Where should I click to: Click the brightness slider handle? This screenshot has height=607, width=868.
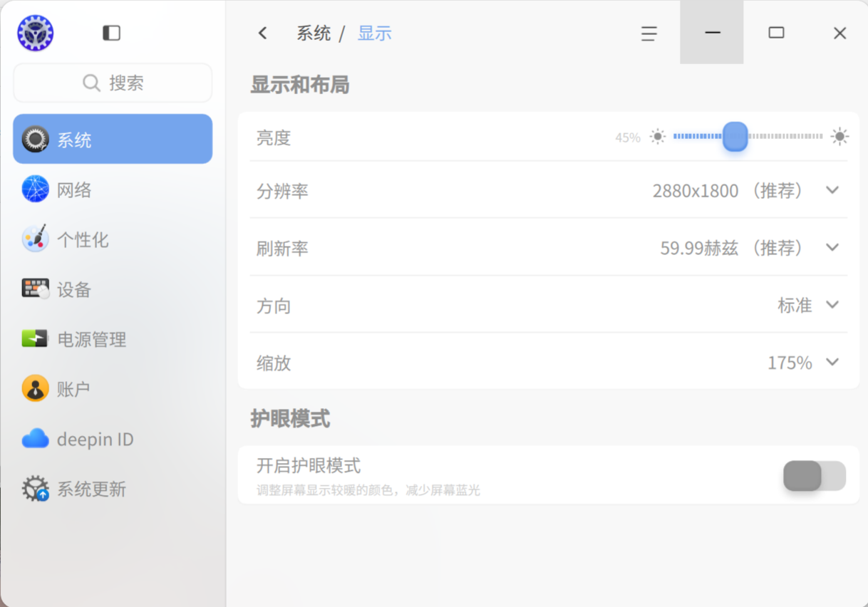735,136
